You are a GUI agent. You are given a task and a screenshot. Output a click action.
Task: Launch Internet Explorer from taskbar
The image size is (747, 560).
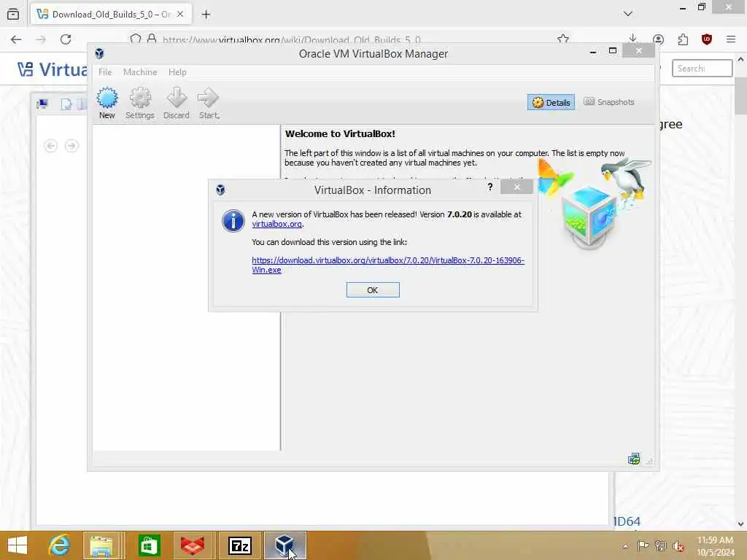(60, 545)
